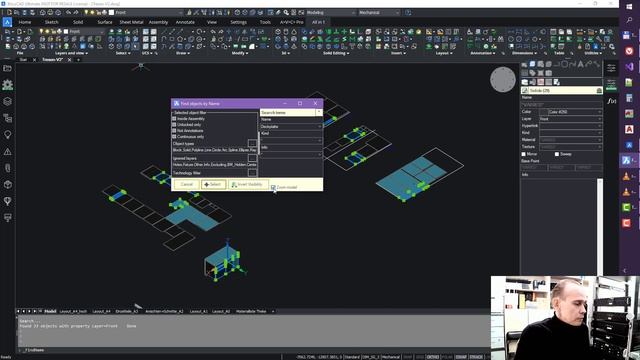This screenshot has width=640, height=360.
Task: Open the Object types picker button
Action: [x=252, y=143]
